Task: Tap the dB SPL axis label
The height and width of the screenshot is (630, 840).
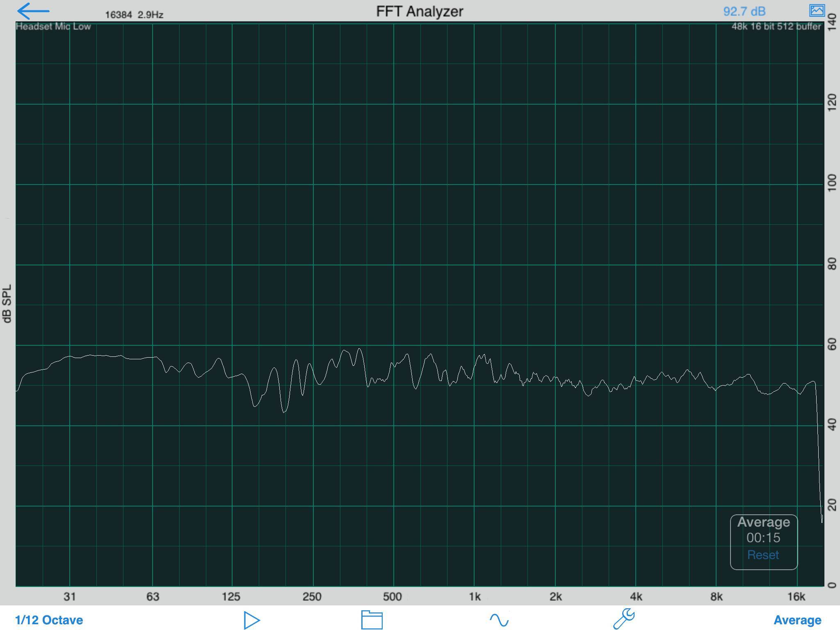Action: (x=7, y=304)
